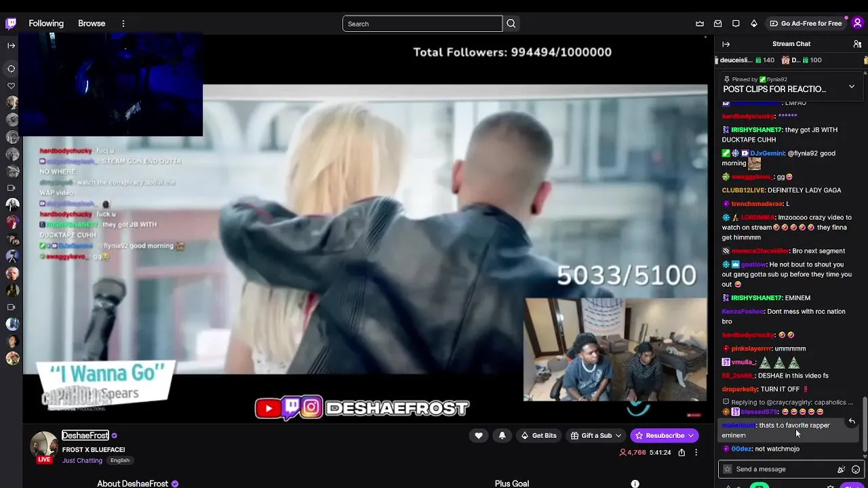
Task: Click the reply arrow on highlighted message
Action: (x=852, y=422)
